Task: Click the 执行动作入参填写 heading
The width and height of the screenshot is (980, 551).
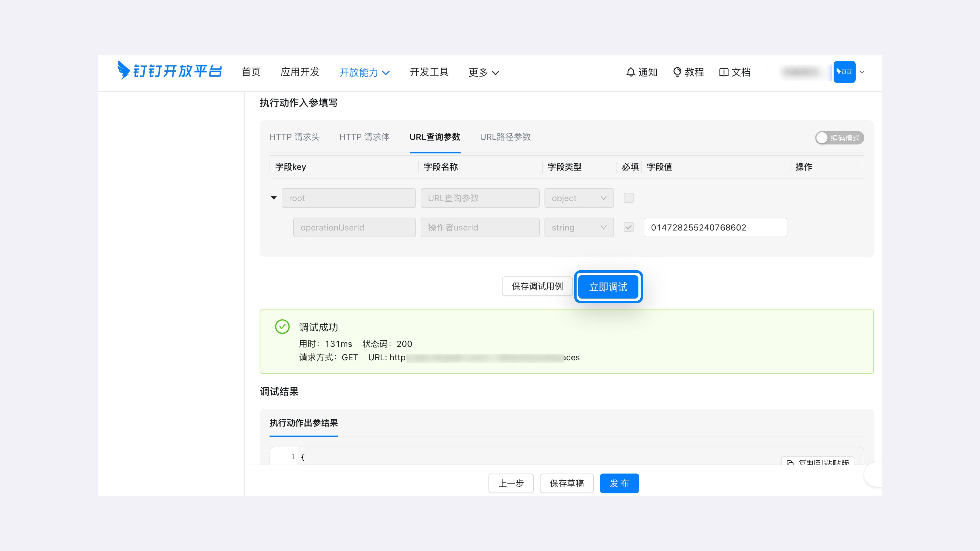Action: pyautogui.click(x=299, y=103)
